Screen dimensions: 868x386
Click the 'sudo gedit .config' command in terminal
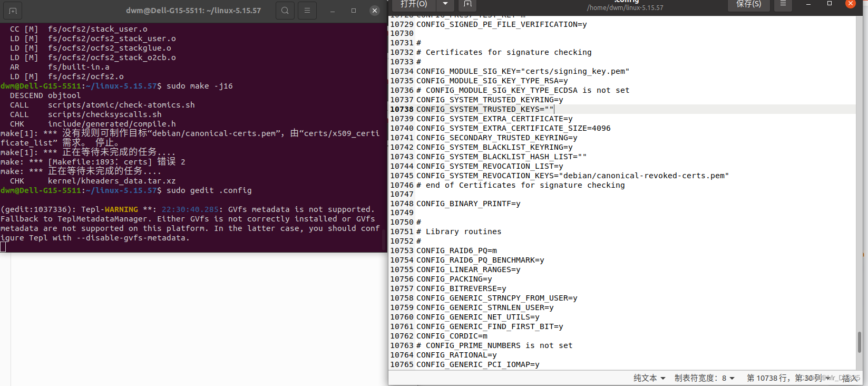tap(209, 190)
